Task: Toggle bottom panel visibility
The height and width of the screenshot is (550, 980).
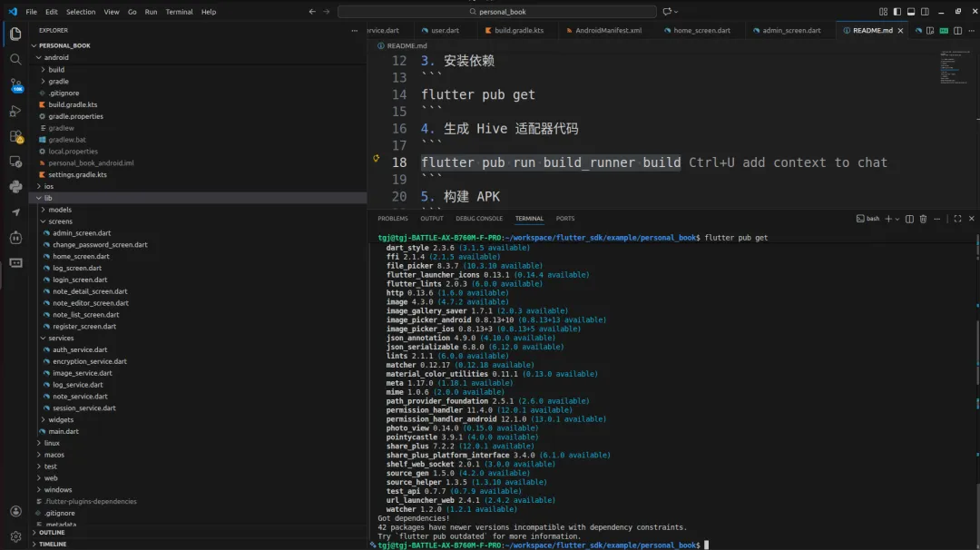Action: click(911, 11)
